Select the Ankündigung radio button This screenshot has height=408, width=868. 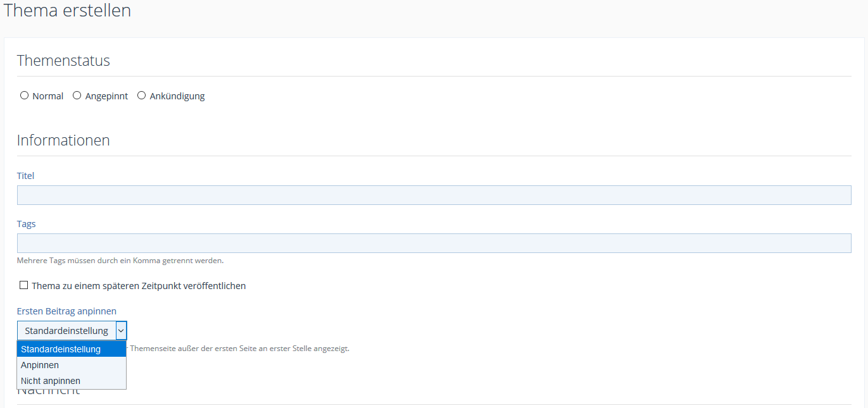tap(142, 96)
